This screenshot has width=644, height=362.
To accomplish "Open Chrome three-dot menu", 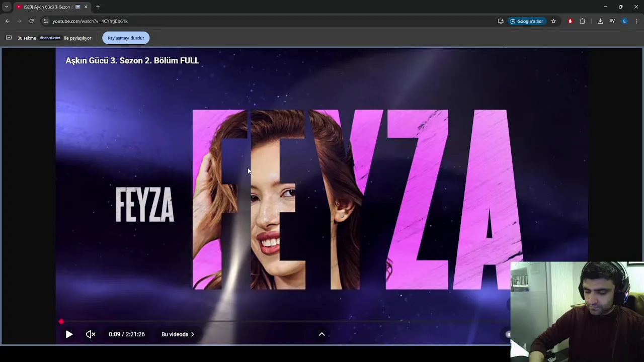I will [x=636, y=21].
